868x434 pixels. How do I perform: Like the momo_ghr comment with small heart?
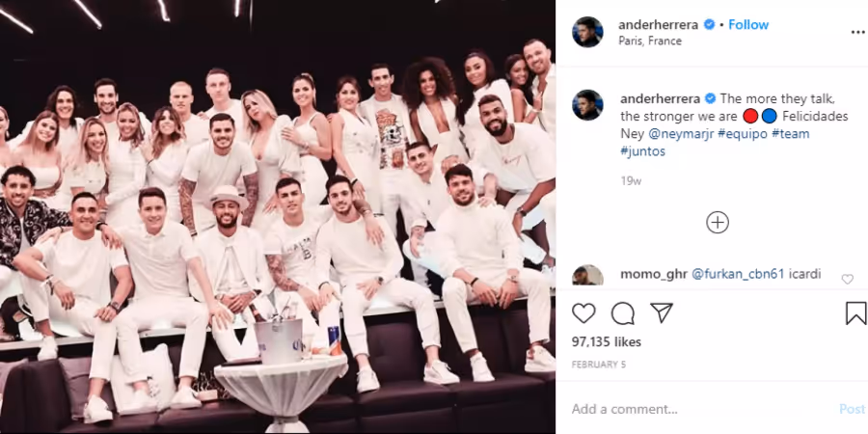[847, 280]
